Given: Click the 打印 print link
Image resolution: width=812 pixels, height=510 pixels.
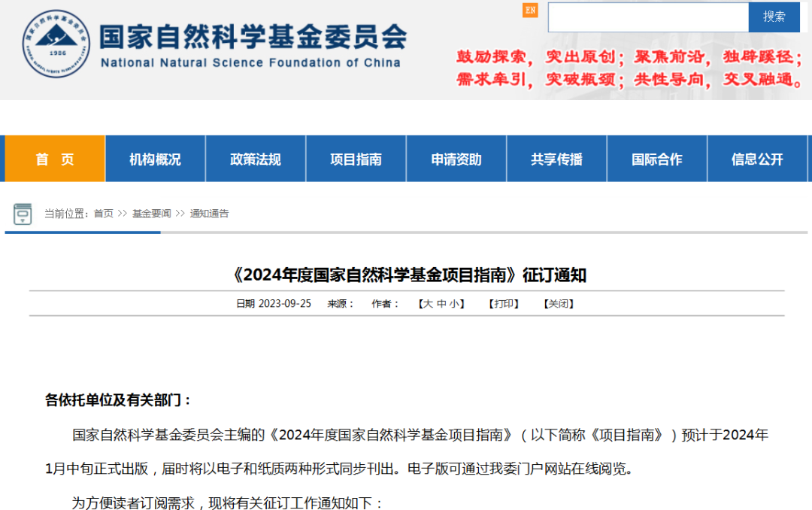Looking at the screenshot, I should tap(504, 304).
